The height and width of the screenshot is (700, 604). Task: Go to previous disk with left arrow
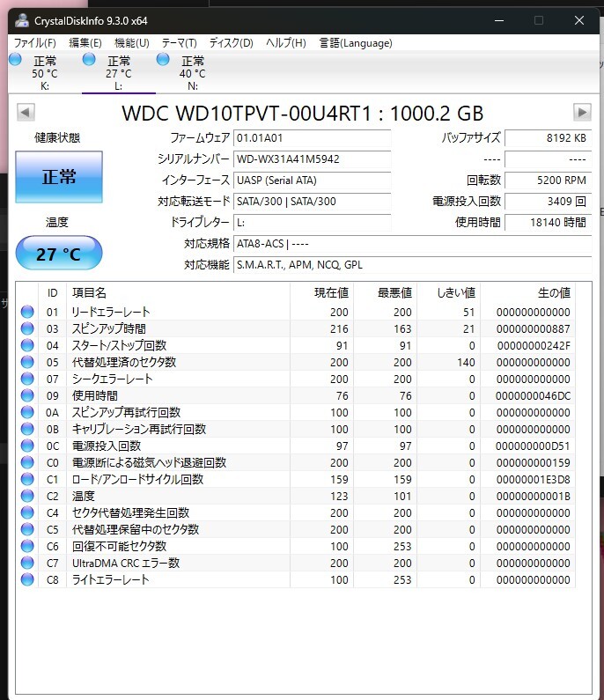26,112
